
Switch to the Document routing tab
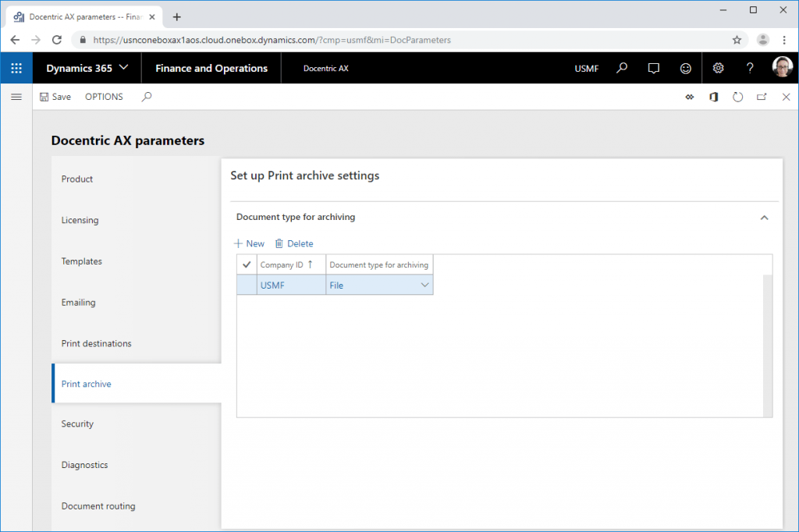[x=98, y=506]
